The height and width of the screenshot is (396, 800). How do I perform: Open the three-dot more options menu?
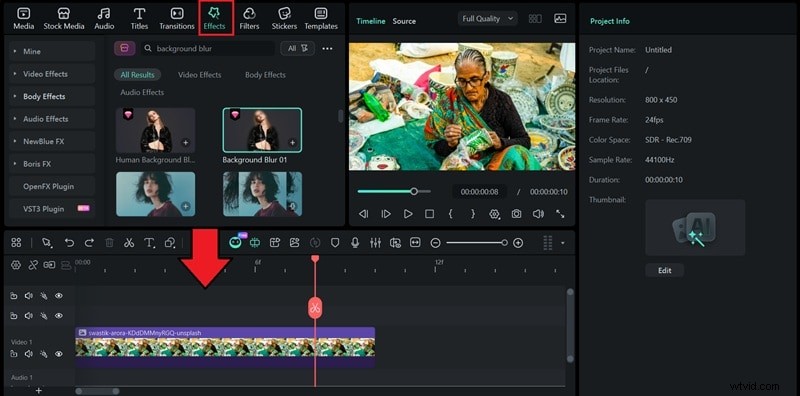point(328,48)
